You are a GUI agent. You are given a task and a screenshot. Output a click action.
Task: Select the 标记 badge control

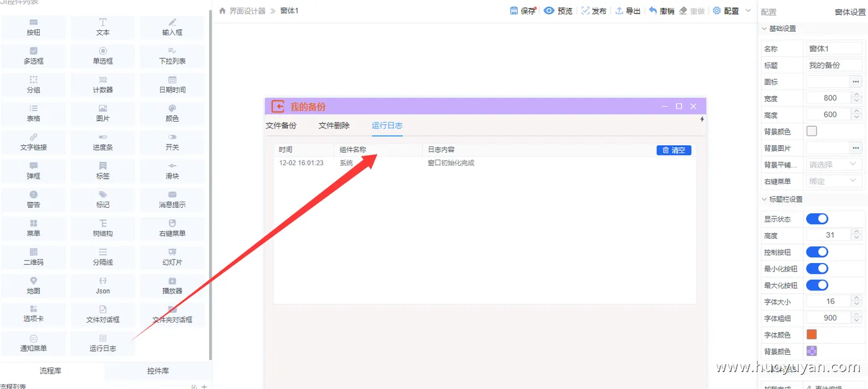tap(103, 199)
